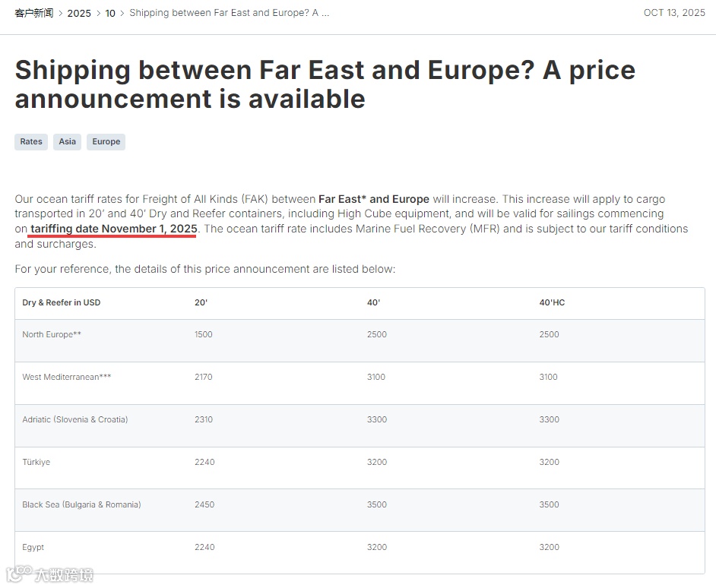Click the Dry & Reefer in USD header
This screenshot has width=716, height=588.
pos(62,302)
